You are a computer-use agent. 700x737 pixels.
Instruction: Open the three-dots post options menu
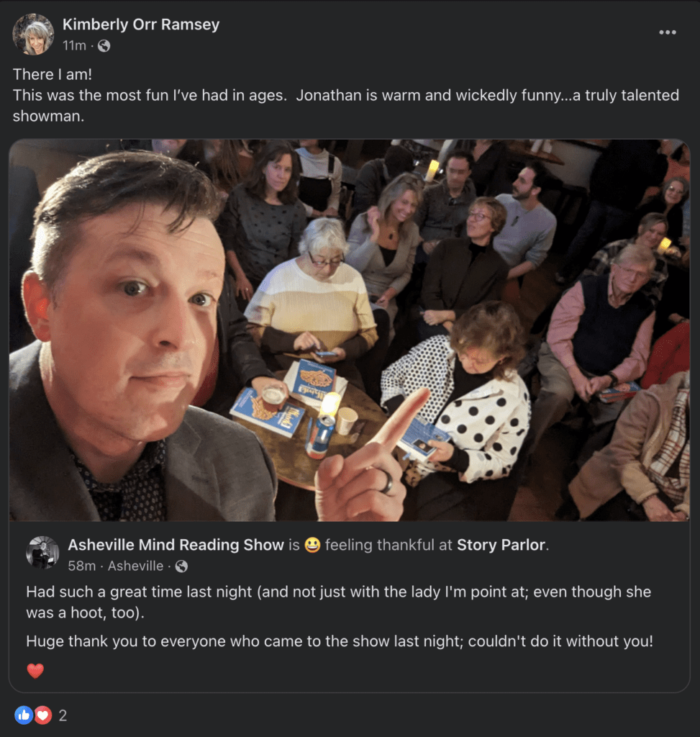(x=667, y=32)
